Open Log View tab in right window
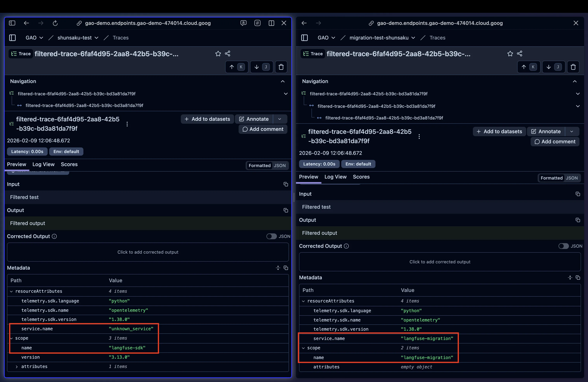The height and width of the screenshot is (382, 588). [x=335, y=177]
